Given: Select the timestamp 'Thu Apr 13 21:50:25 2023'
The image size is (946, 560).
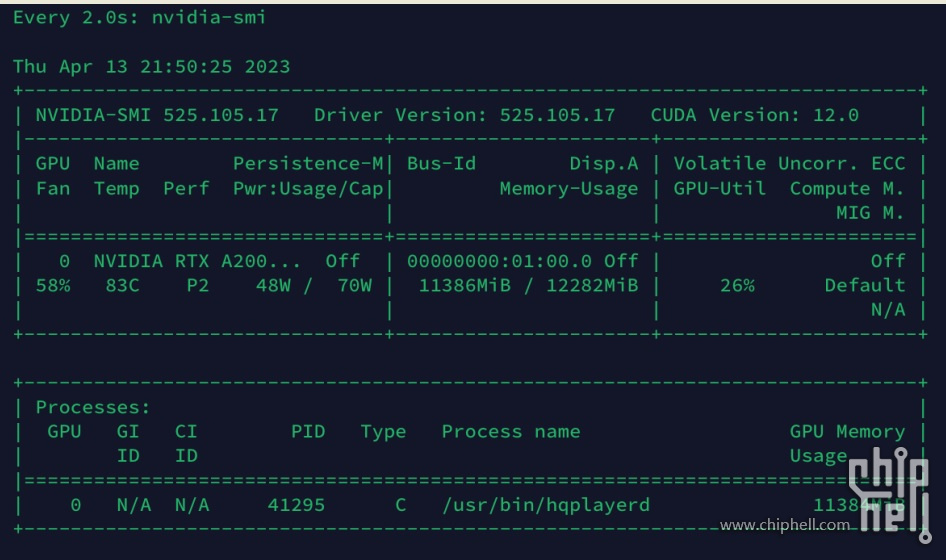Looking at the screenshot, I should (151, 66).
